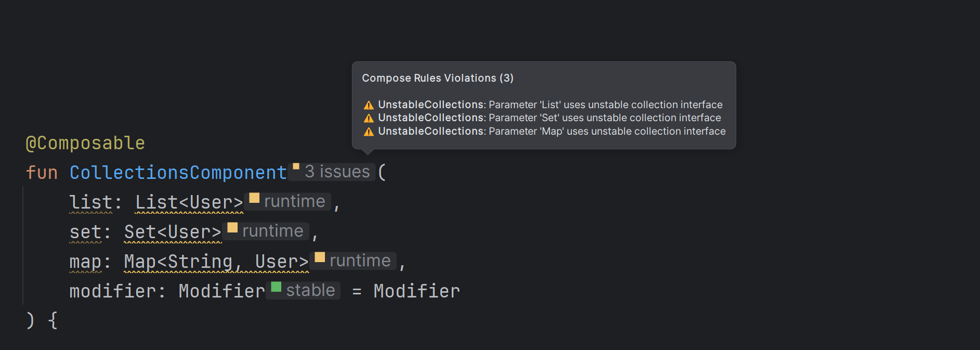Click the 'stable' hint next to Modifier
This screenshot has height=350, width=980.
pos(310,290)
